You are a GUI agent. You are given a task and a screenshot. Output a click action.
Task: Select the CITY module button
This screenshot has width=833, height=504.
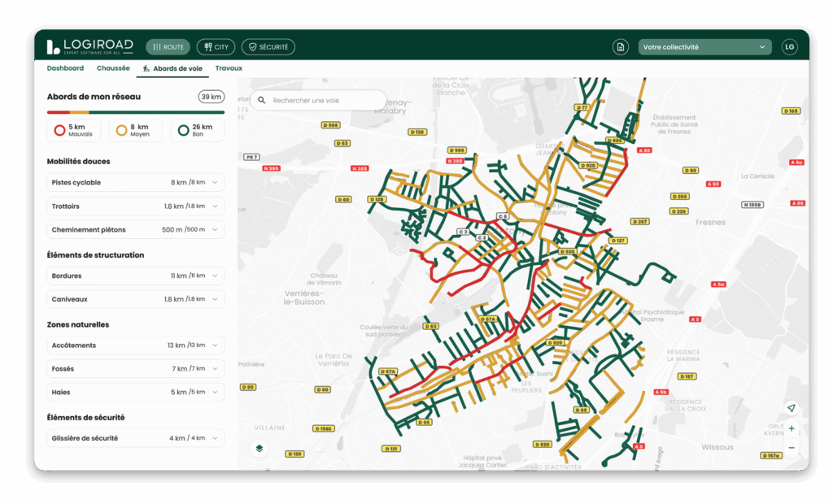[x=216, y=47]
